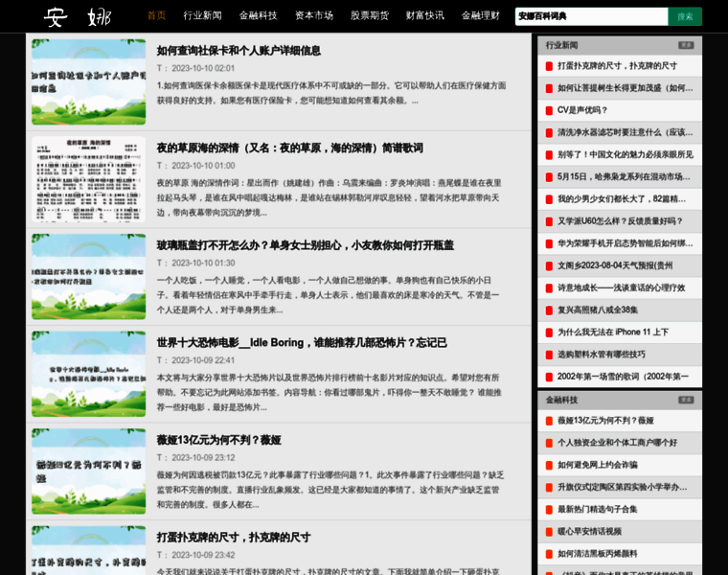Click the 更多 badge in 金融科技 sidebar header
This screenshot has height=575, width=728.
686,400
